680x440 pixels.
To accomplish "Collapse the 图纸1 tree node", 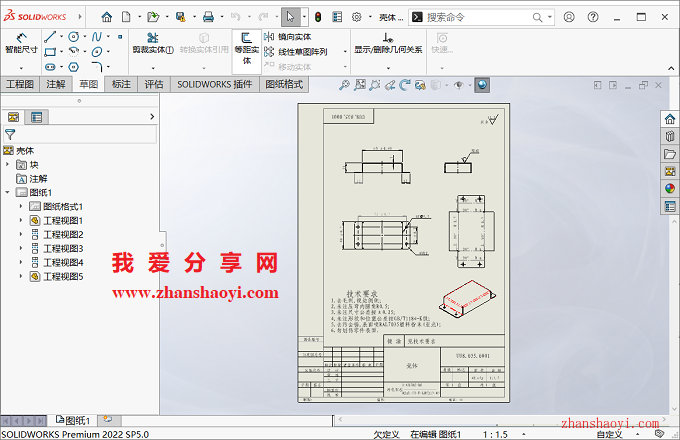I will [7, 192].
